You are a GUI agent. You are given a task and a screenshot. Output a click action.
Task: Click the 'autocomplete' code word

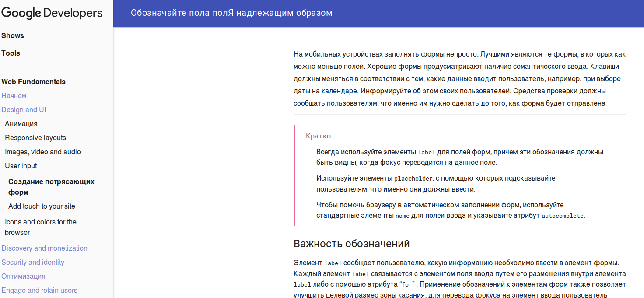(563, 216)
